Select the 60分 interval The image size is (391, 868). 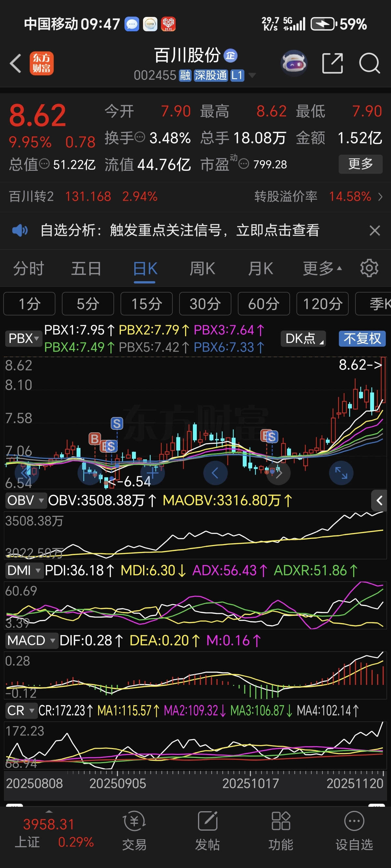click(x=264, y=304)
